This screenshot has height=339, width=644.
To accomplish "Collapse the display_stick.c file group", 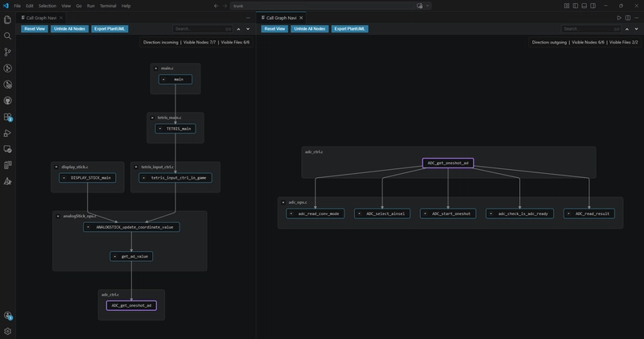I will (x=56, y=167).
